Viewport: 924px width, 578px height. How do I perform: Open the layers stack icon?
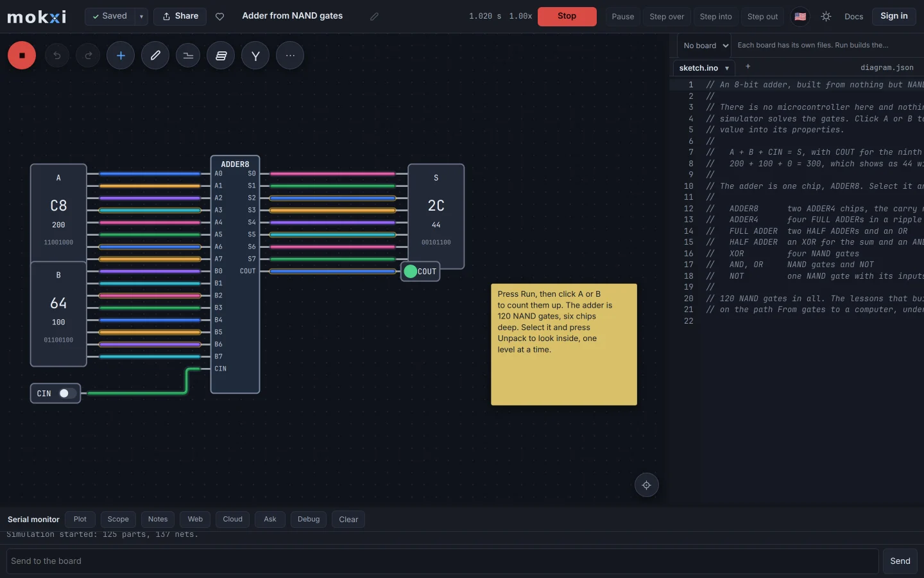[x=221, y=55]
